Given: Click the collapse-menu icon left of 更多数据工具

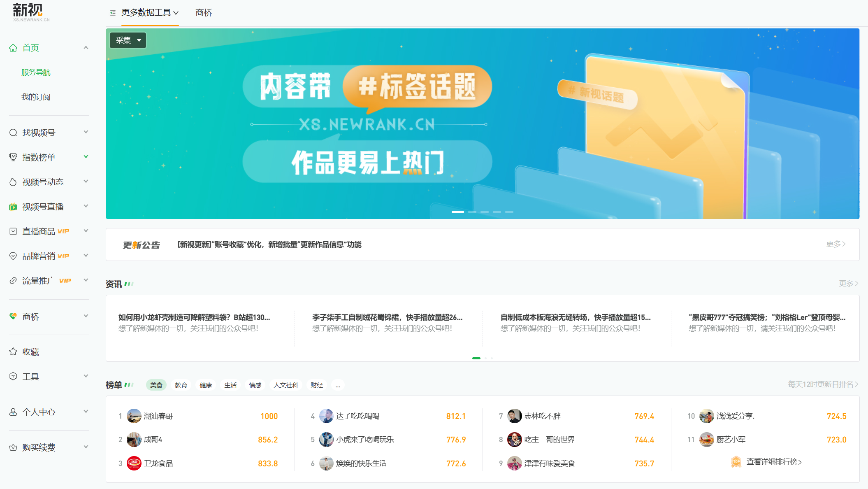Looking at the screenshot, I should click(x=113, y=13).
